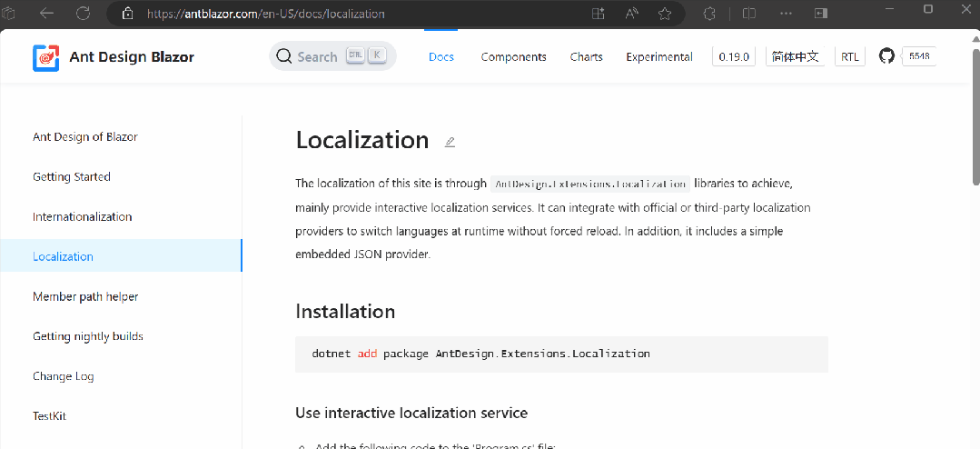Switch language with 简体中文 button
This screenshot has width=980, height=449.
tap(795, 57)
